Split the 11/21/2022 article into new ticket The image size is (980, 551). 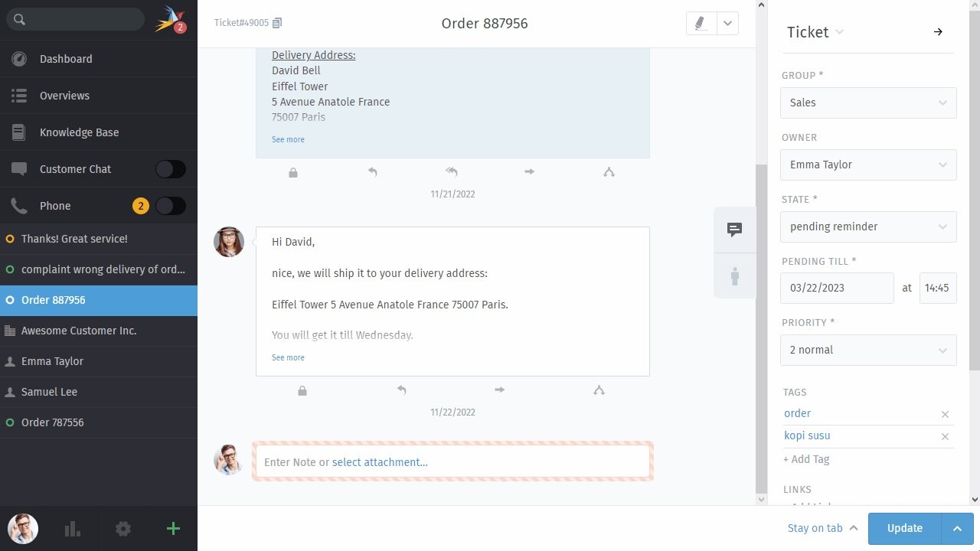click(x=609, y=172)
